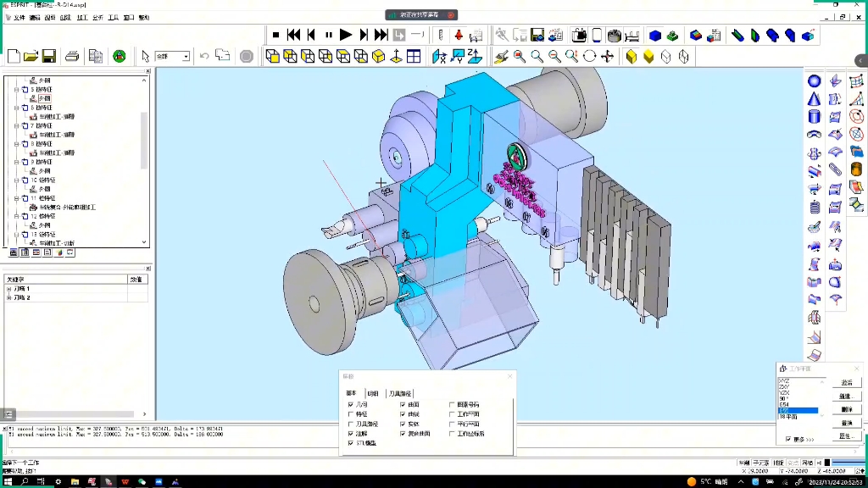Click the four-arrow pan view icon
Screen dimensions: 868x488
[607, 56]
